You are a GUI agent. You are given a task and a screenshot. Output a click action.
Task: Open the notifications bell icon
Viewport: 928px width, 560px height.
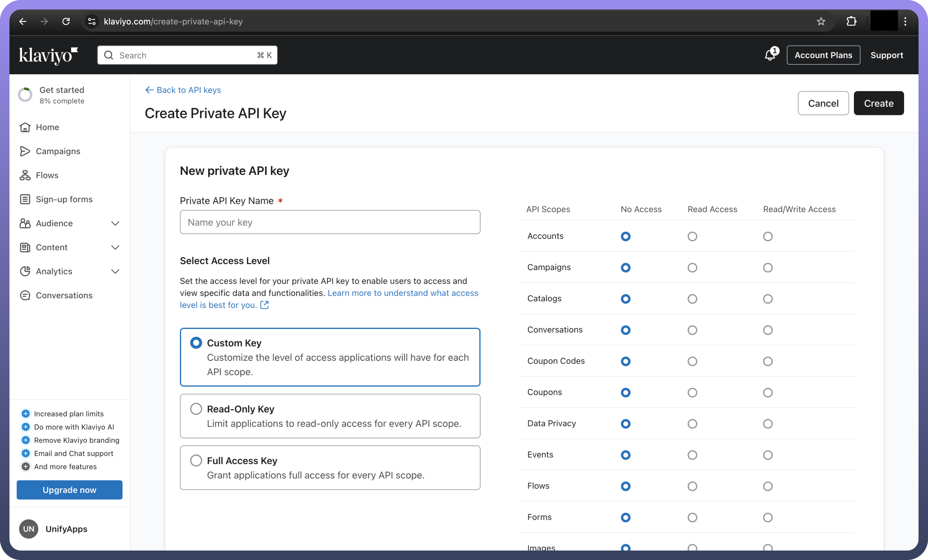click(x=770, y=55)
